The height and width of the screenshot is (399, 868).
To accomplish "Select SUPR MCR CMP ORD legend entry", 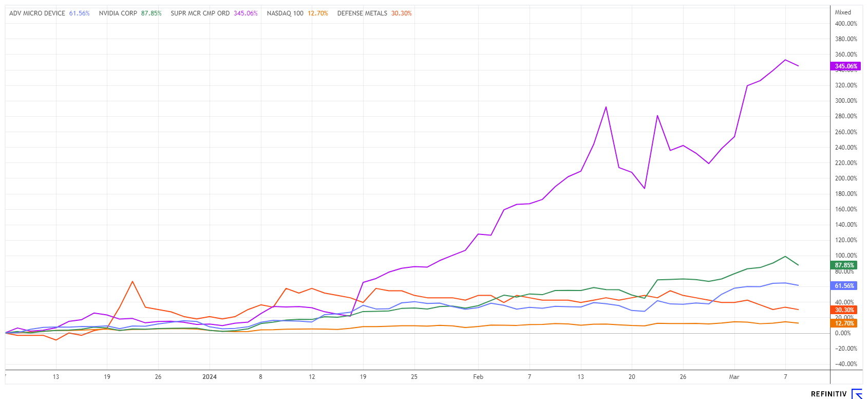I will (200, 13).
